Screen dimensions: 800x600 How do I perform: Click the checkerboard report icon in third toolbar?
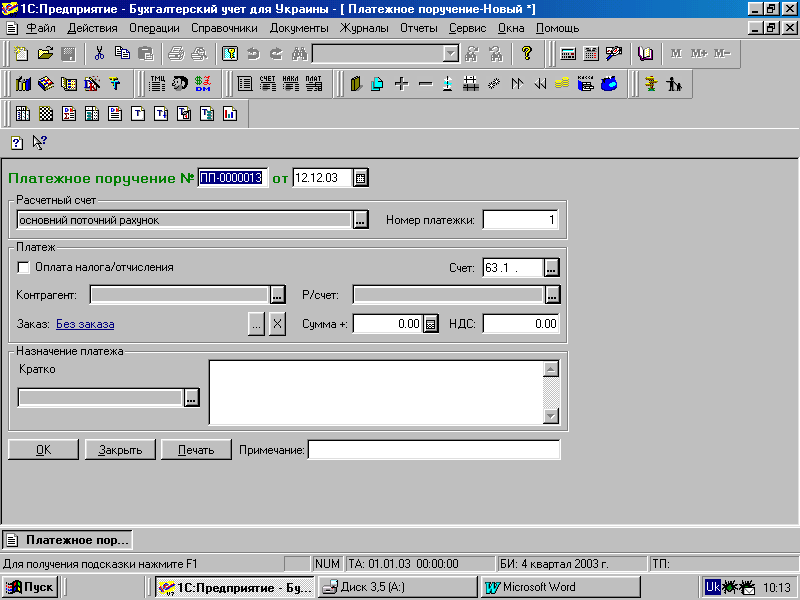point(46,114)
